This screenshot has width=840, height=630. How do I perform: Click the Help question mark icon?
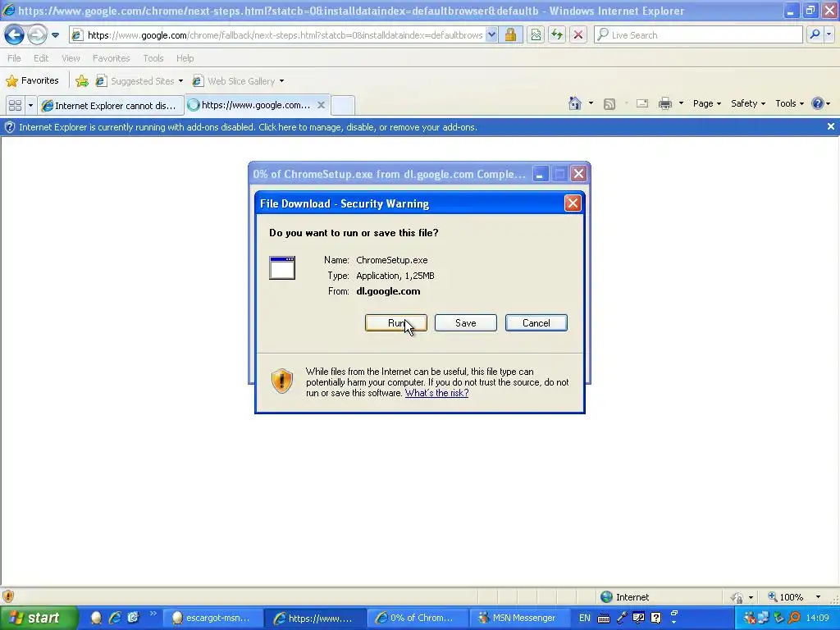click(818, 103)
